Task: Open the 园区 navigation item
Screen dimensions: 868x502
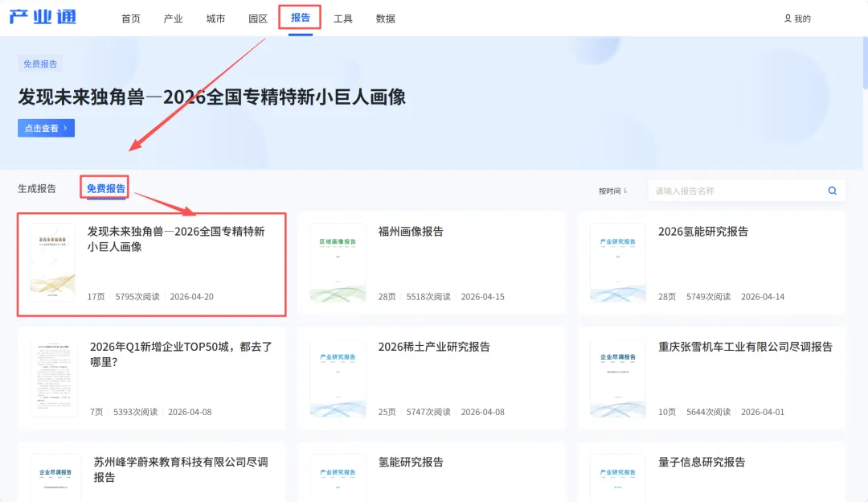Action: (258, 19)
